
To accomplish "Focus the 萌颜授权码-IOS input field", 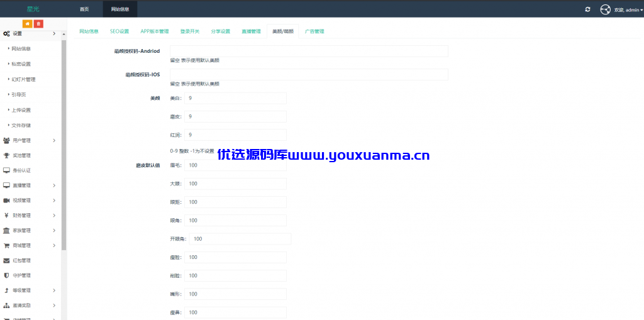I will [309, 74].
